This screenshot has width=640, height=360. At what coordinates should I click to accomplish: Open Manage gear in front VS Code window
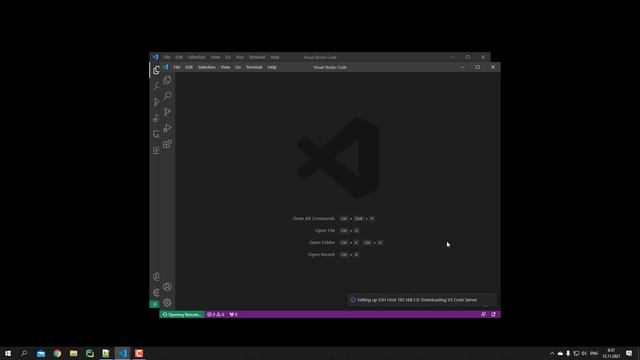point(167,302)
